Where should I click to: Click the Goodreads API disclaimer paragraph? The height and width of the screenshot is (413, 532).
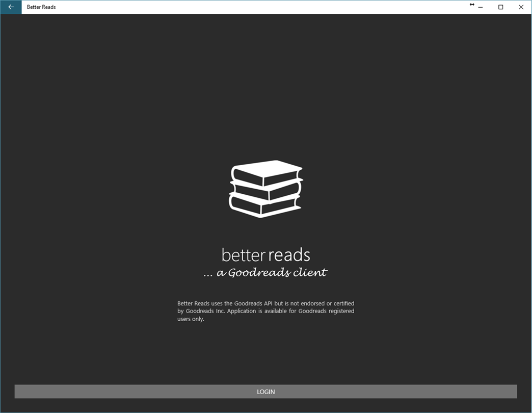(265, 311)
